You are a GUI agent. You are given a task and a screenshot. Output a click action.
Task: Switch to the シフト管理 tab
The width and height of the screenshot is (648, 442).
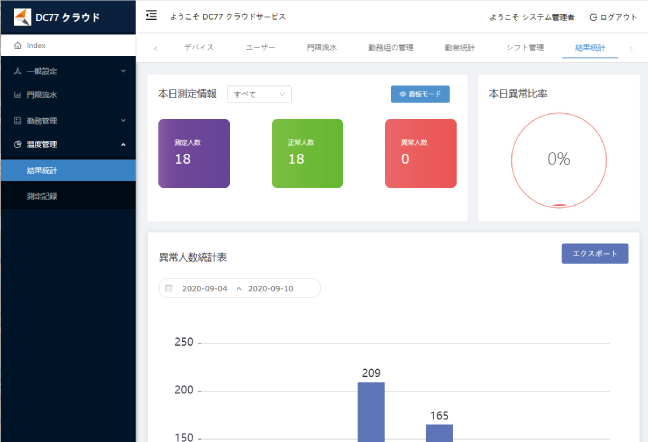523,47
